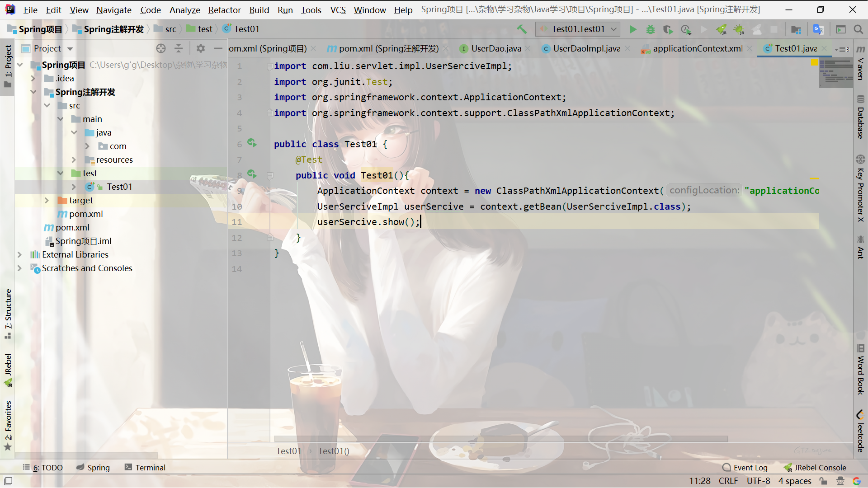This screenshot has width=868, height=488.
Task: Open the Terminal tool window
Action: (x=145, y=468)
